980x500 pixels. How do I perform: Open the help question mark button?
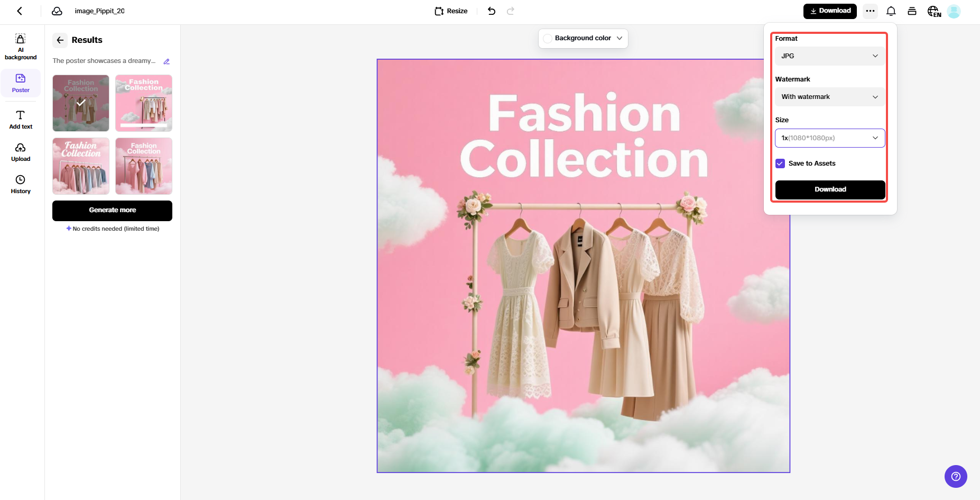956,477
